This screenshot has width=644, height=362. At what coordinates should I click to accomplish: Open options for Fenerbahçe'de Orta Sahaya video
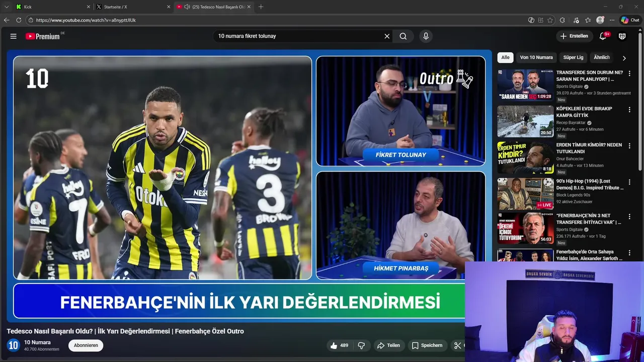[x=629, y=253]
